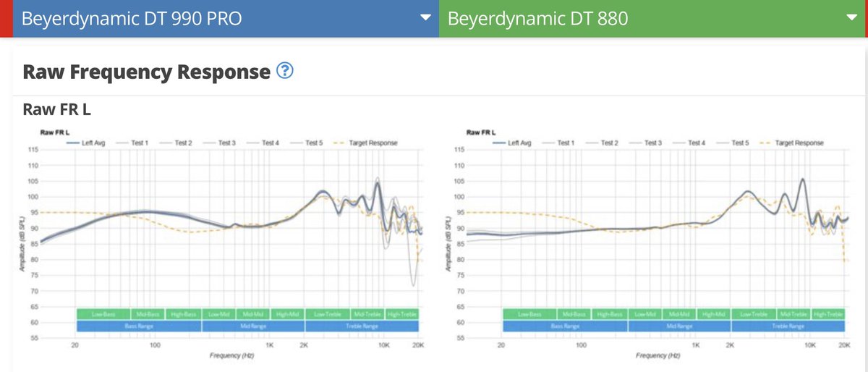
Task: Click High-Treble band in DT 990 PRO chart
Action: click(401, 314)
